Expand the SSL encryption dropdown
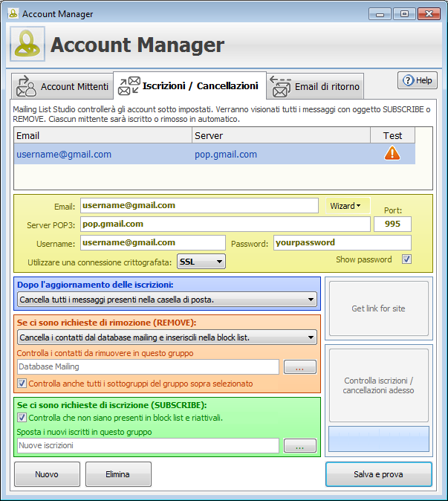 [201, 261]
